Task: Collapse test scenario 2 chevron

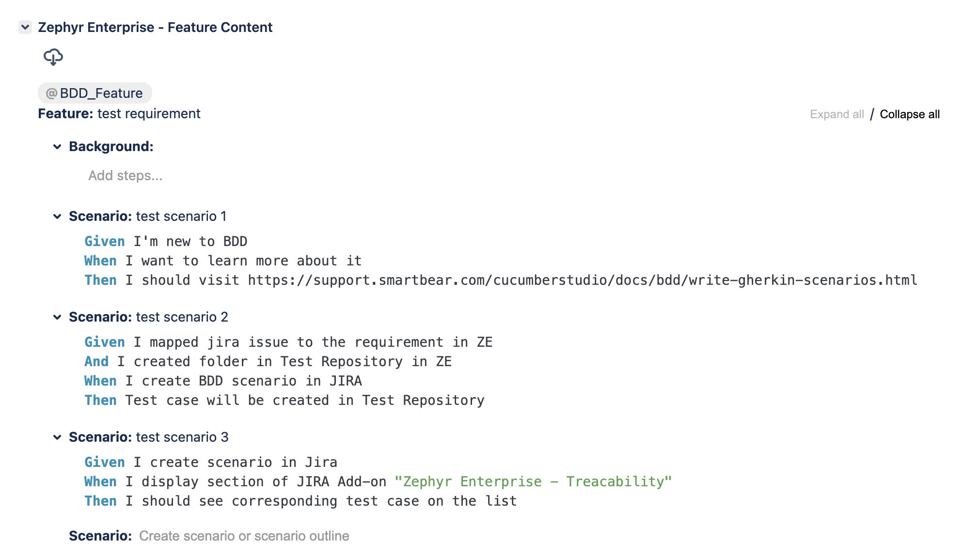Action: (57, 317)
